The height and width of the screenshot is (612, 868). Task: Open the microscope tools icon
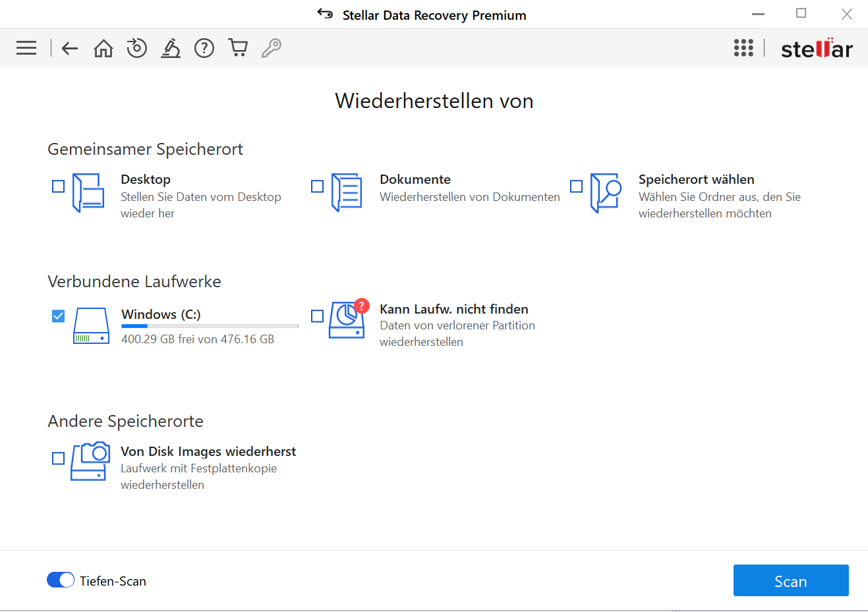coord(171,48)
